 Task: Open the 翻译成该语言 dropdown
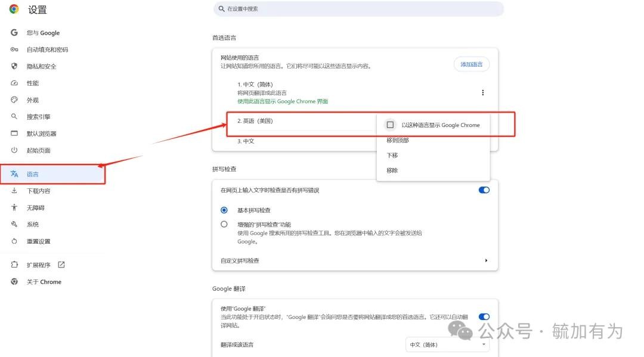[x=447, y=344]
